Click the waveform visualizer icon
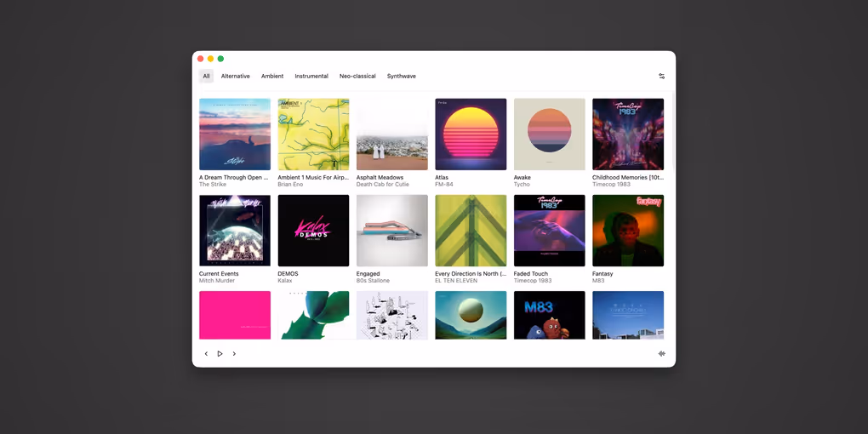868x434 pixels. [x=661, y=354]
